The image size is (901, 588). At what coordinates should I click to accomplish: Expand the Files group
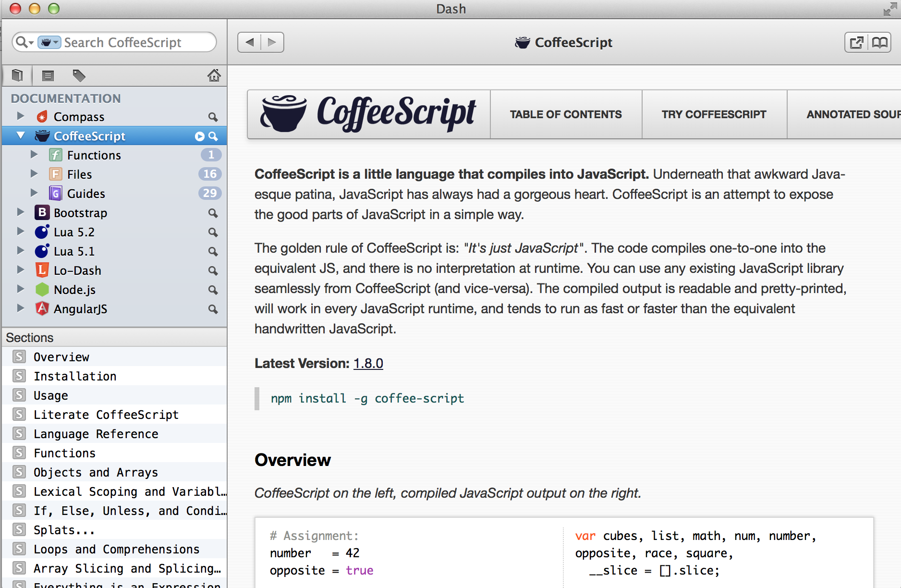click(x=34, y=173)
